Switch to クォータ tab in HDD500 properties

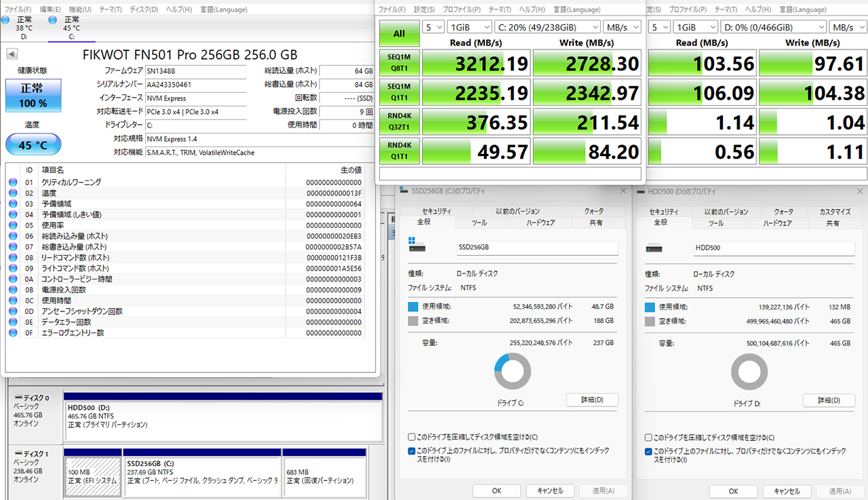pos(783,212)
